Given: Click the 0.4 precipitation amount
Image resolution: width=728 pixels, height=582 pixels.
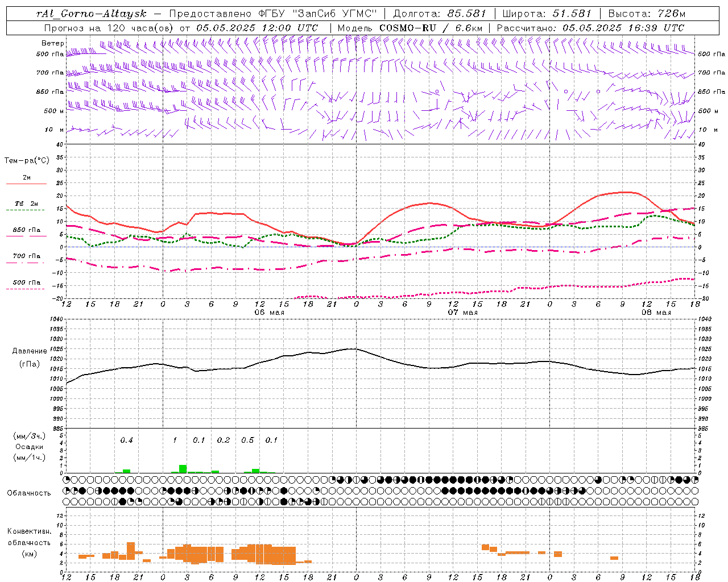Looking at the screenshot, I should click(x=126, y=440).
